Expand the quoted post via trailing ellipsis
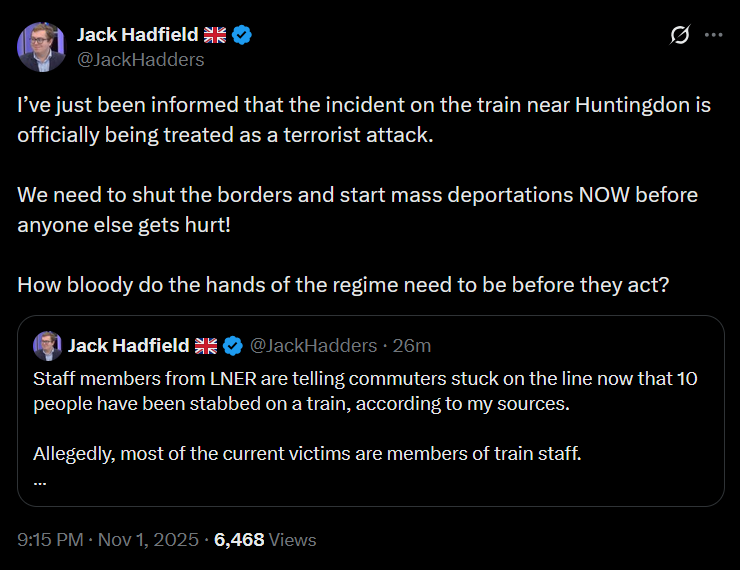 click(40, 478)
